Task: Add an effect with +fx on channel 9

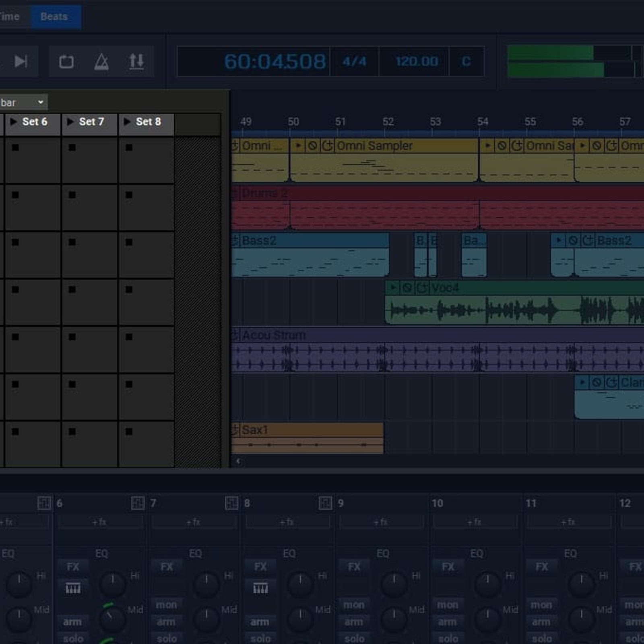Action: pos(381,522)
